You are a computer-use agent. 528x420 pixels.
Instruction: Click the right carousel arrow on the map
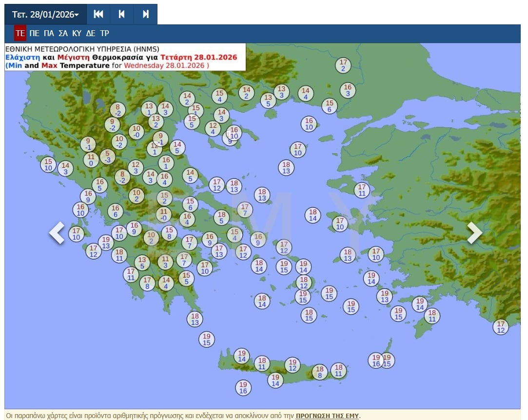(x=474, y=233)
